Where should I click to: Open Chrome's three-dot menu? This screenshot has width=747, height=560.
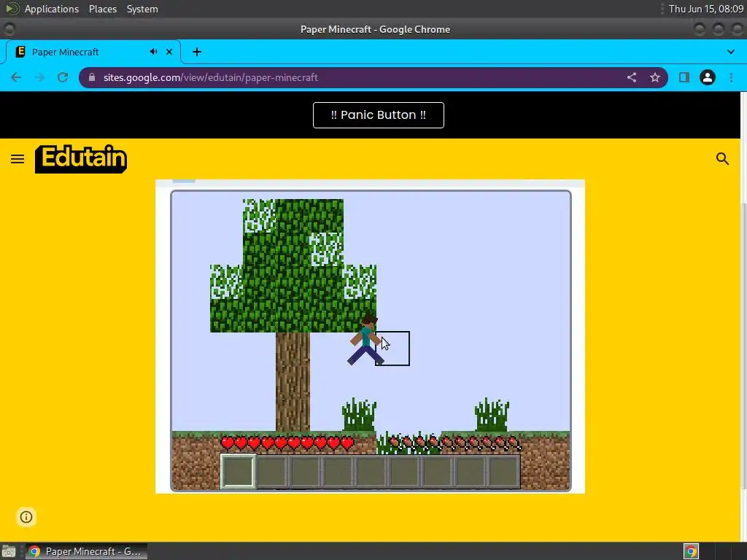[731, 77]
